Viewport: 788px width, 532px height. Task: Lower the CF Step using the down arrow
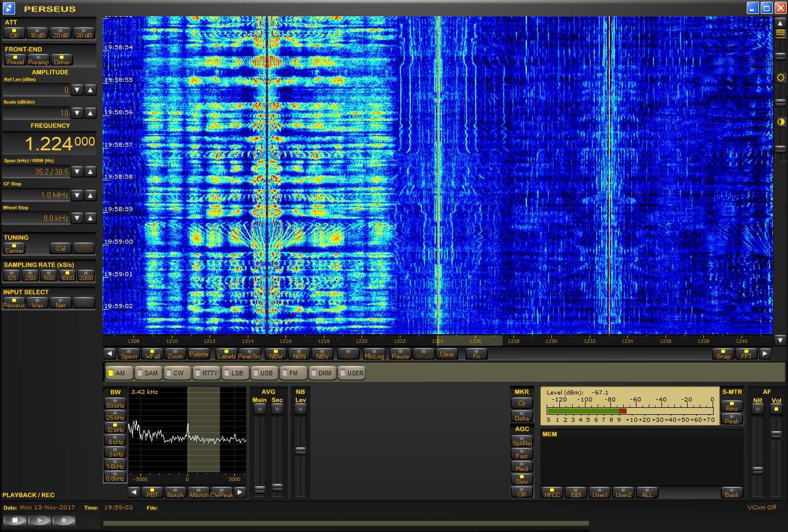coord(77,195)
